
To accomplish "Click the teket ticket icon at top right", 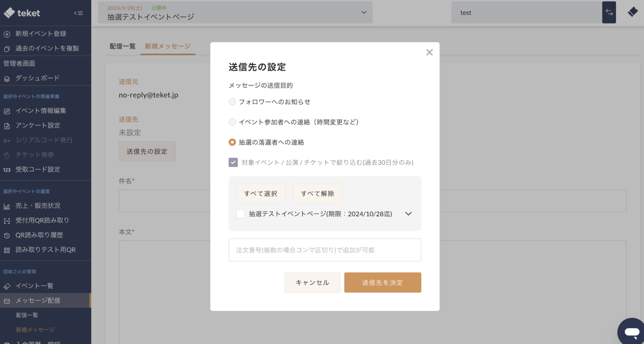I will pyautogui.click(x=632, y=12).
